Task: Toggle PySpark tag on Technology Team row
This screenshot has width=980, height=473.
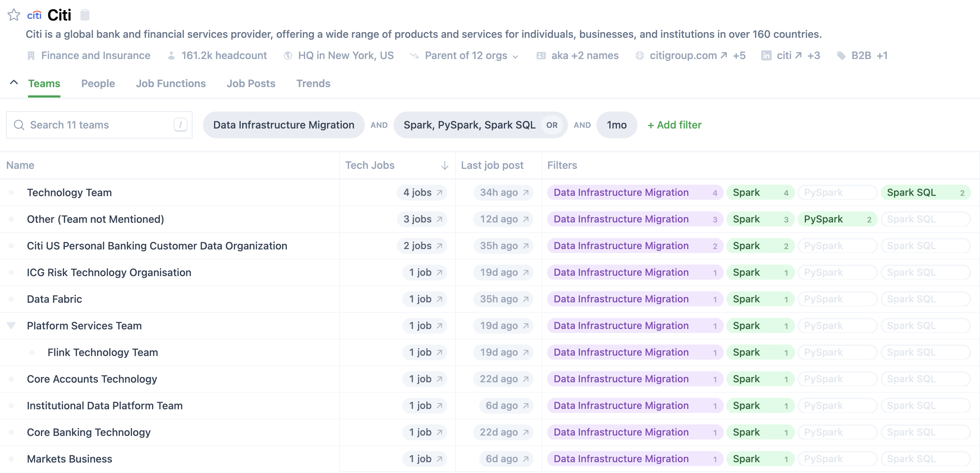Action: 836,193
